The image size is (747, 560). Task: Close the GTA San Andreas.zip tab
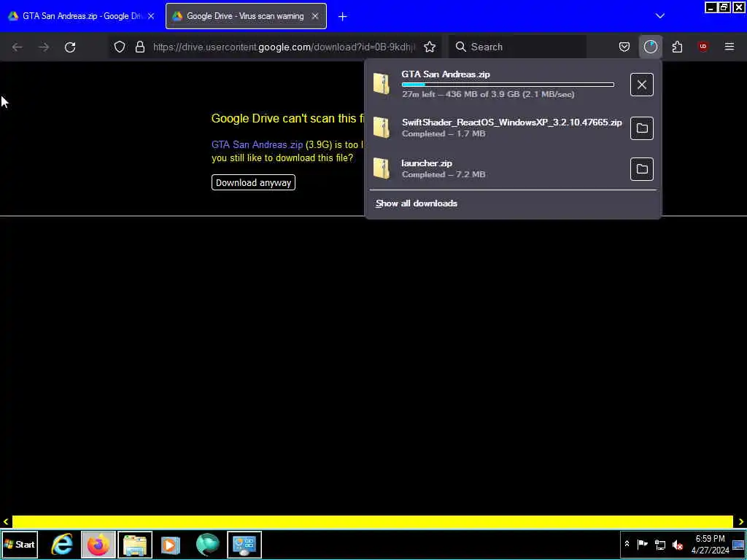click(x=151, y=16)
